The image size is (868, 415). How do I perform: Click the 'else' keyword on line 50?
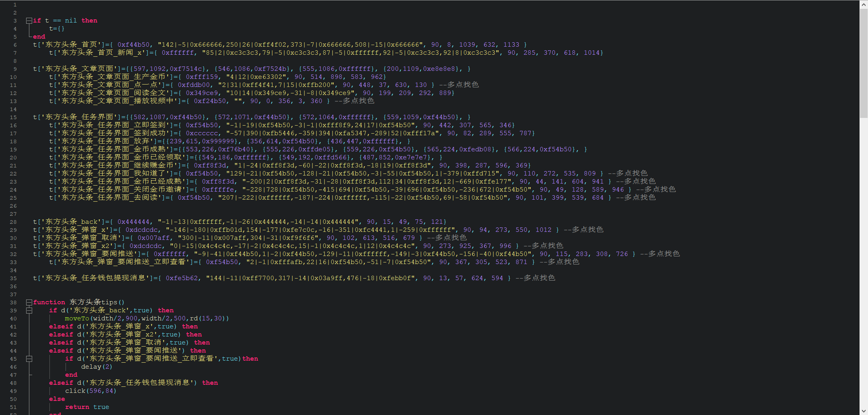click(57, 399)
